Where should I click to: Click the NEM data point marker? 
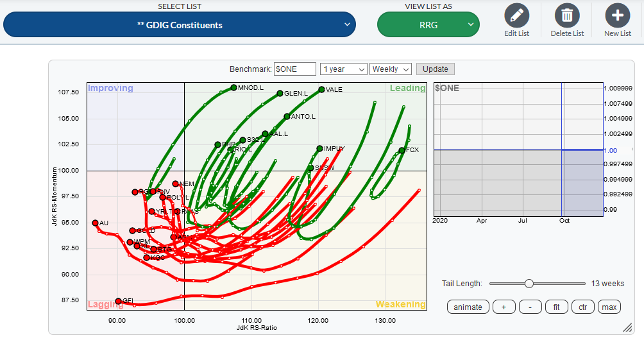tap(175, 184)
